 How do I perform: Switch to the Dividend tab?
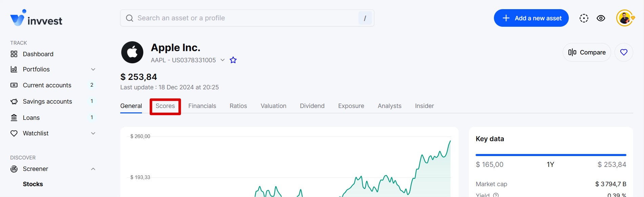click(x=312, y=106)
